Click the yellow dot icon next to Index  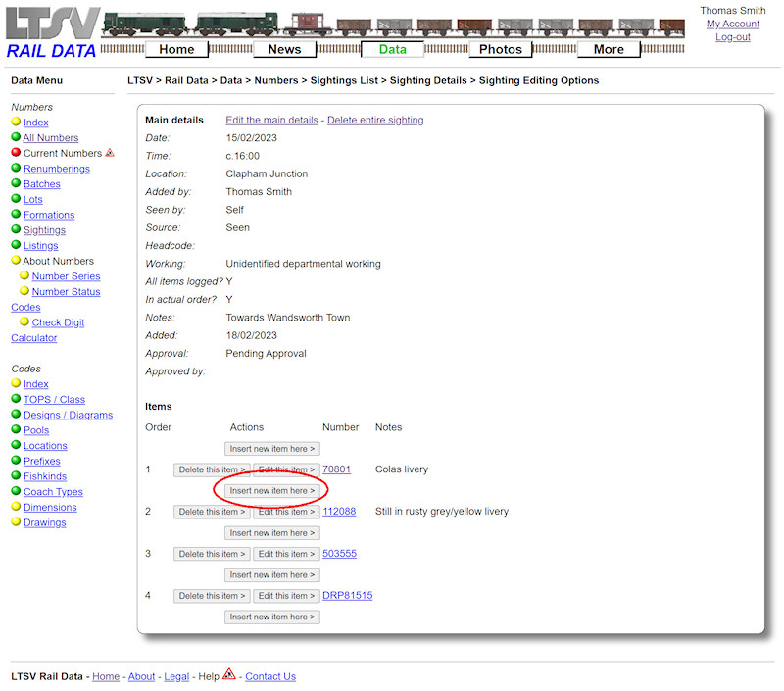pyautogui.click(x=16, y=122)
